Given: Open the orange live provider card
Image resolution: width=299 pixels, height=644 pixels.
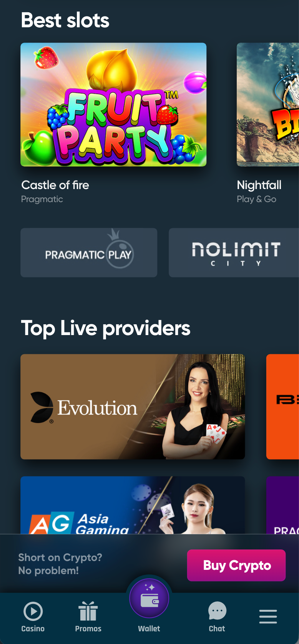Looking at the screenshot, I should tap(282, 407).
